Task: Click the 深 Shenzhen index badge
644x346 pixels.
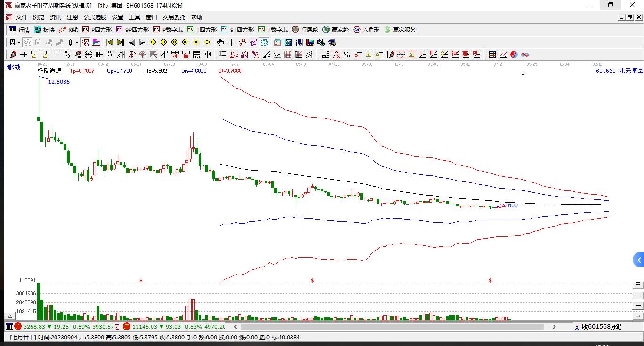Action: [127, 327]
